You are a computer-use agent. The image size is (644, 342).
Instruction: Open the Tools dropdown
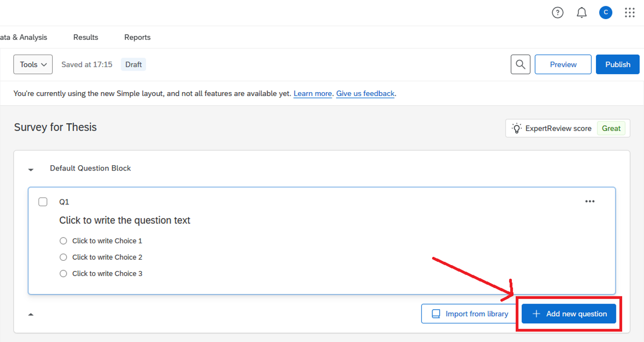[x=33, y=65]
